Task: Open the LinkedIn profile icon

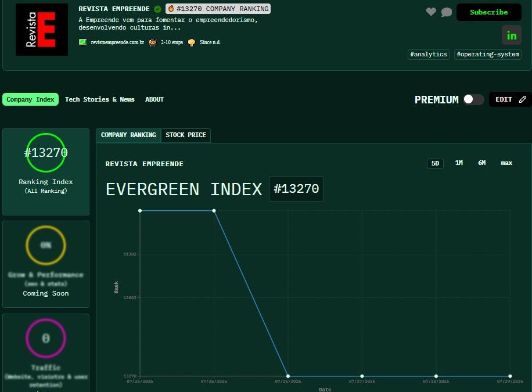Action: pyautogui.click(x=512, y=35)
